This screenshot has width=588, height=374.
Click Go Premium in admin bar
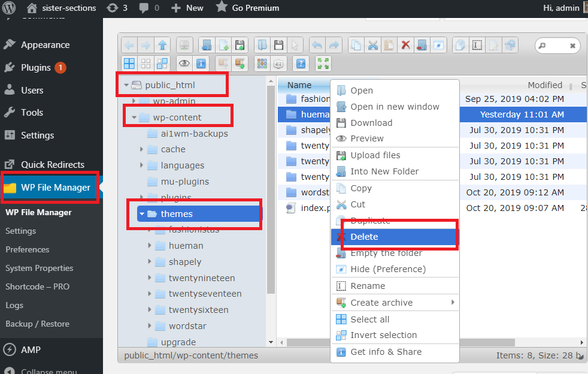pos(248,8)
